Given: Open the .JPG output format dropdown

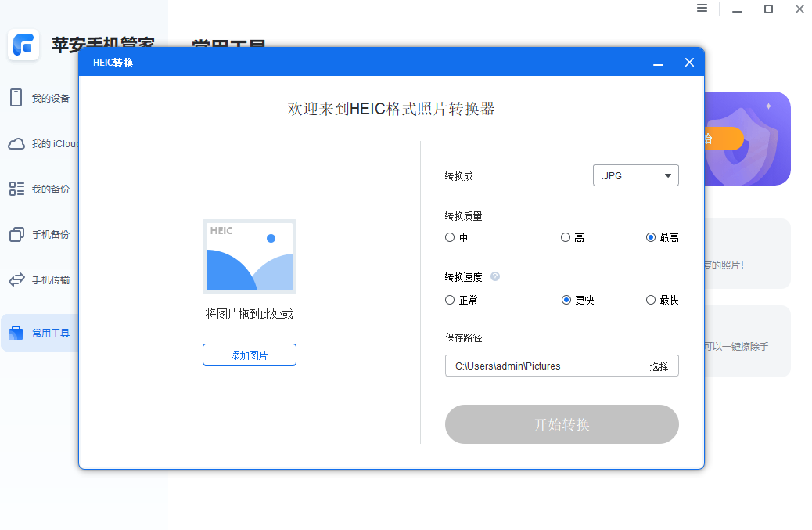Looking at the screenshot, I should pyautogui.click(x=635, y=175).
